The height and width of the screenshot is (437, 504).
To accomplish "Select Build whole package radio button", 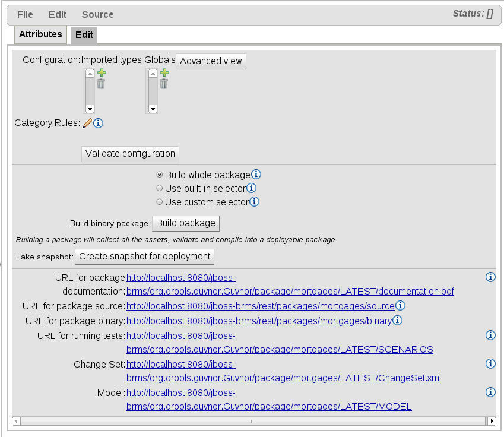I will [159, 175].
